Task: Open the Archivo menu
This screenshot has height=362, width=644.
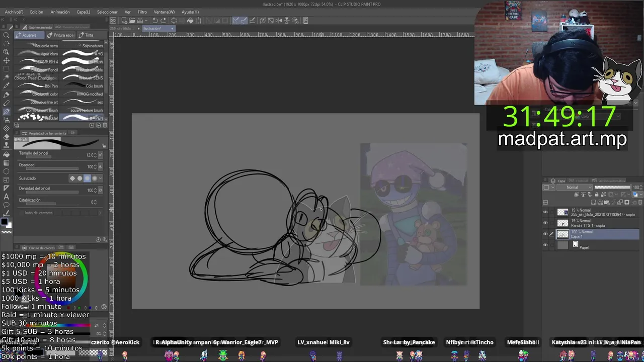Action: coord(14,12)
